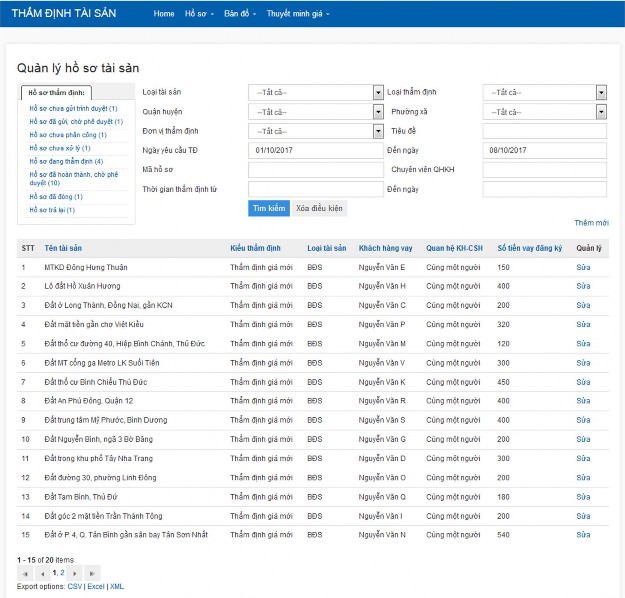Click the Mã hồ sơ input field
The height and width of the screenshot is (598, 625).
315,170
